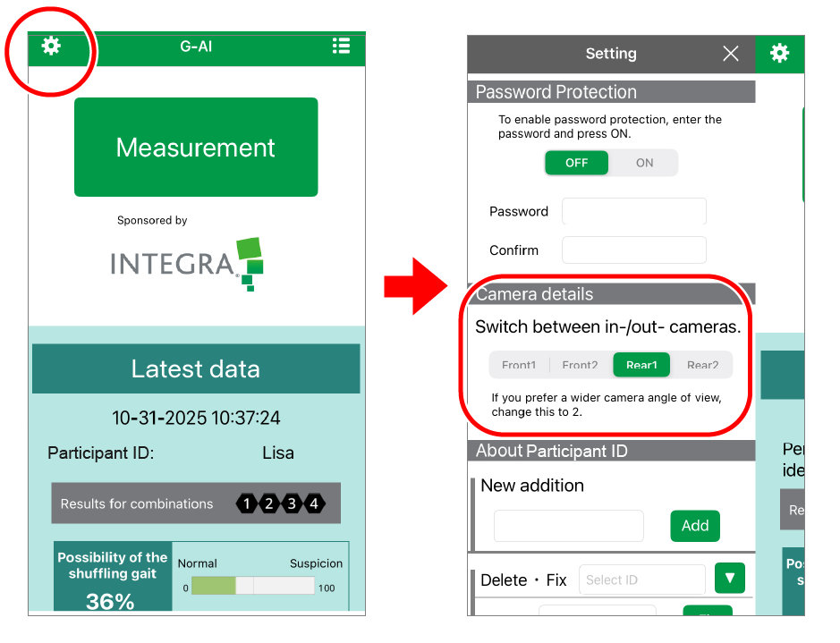The width and height of the screenshot is (840, 643).
Task: Click the shuffling gait possibility bar
Action: point(252,587)
